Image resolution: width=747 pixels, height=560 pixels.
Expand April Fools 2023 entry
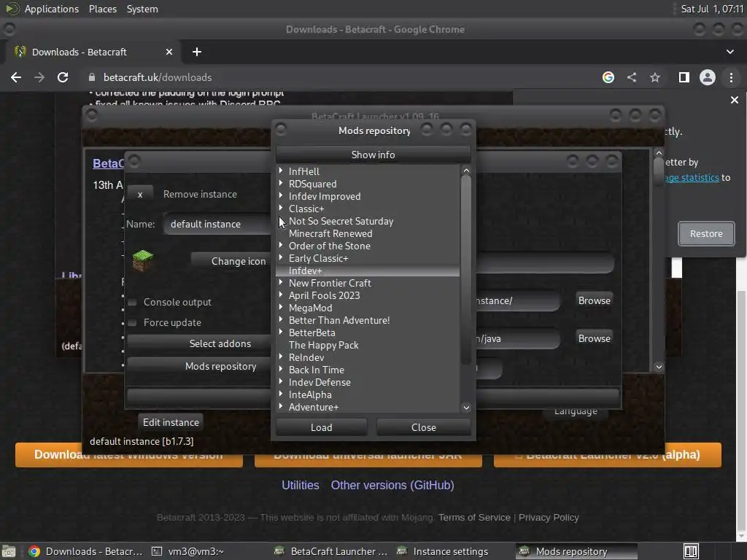click(281, 295)
